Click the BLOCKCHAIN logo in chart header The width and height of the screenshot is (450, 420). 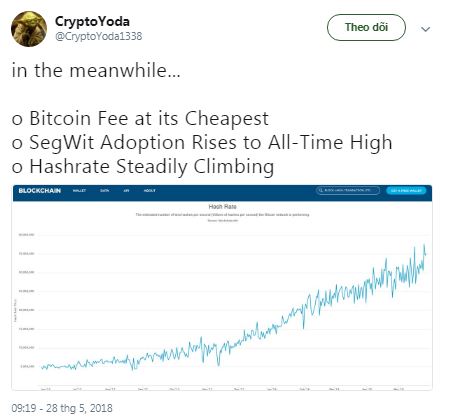(x=40, y=191)
